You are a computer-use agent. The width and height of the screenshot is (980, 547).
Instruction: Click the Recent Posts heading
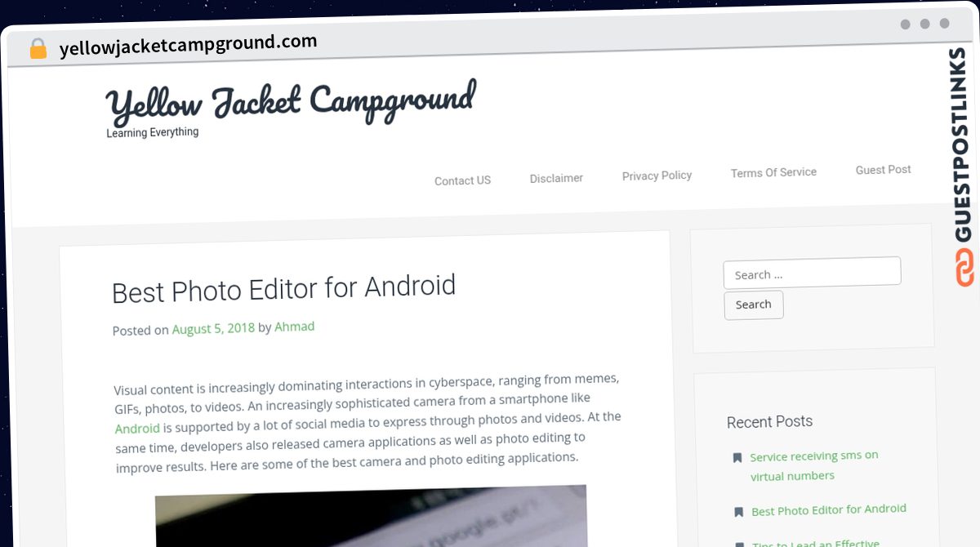click(x=769, y=422)
